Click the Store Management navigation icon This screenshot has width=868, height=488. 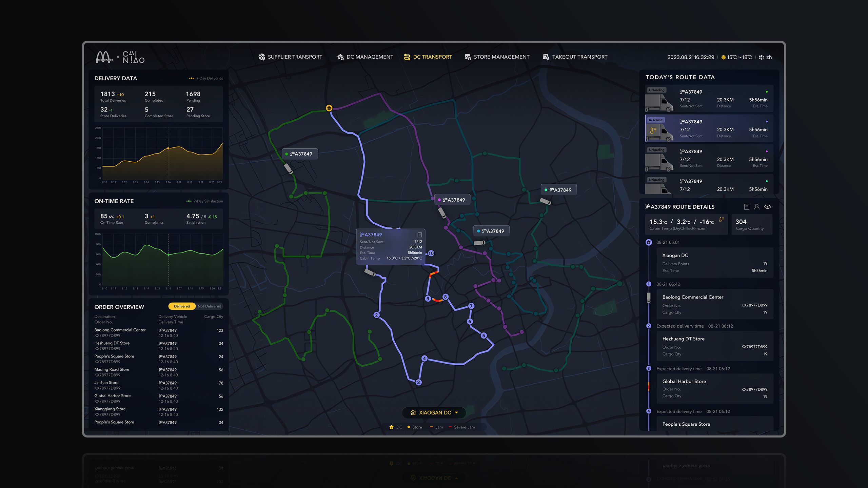[467, 56]
